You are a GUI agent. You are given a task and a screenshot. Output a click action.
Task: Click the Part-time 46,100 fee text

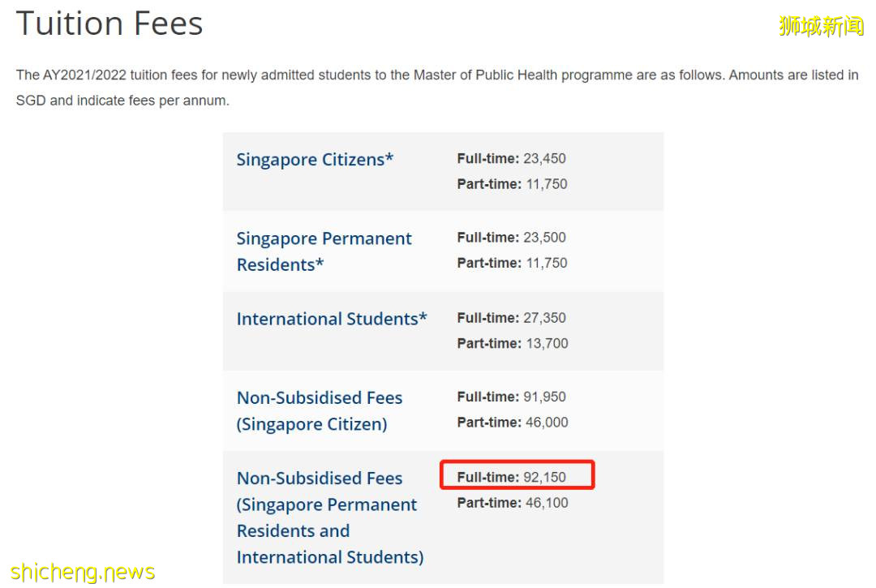(512, 503)
